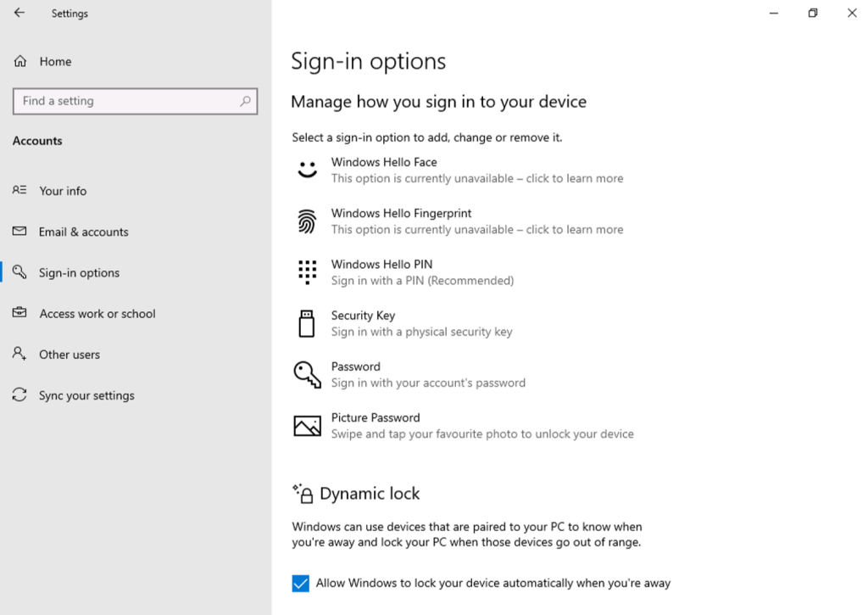This screenshot has width=868, height=615.
Task: Expand Windows Hello Face unavailable details
Action: click(x=477, y=178)
